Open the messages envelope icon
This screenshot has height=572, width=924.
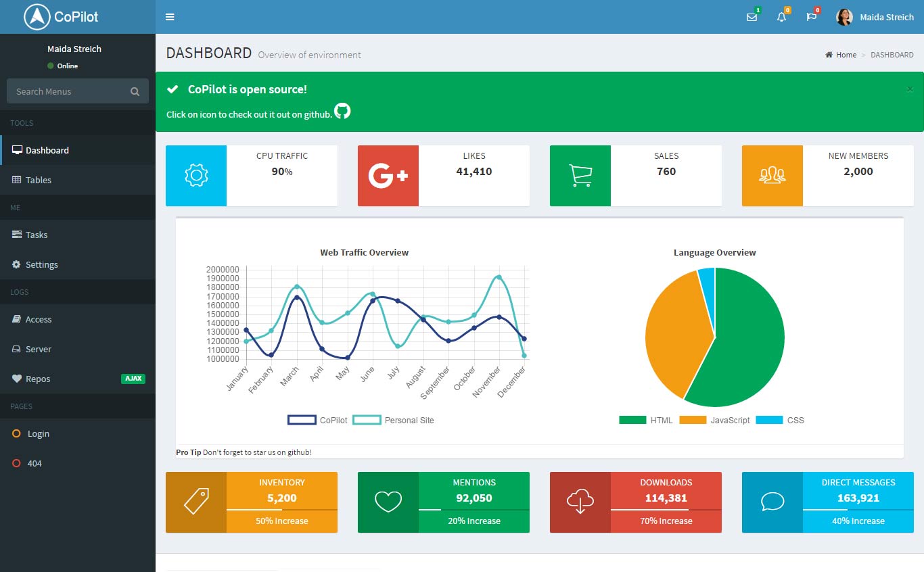click(x=752, y=18)
